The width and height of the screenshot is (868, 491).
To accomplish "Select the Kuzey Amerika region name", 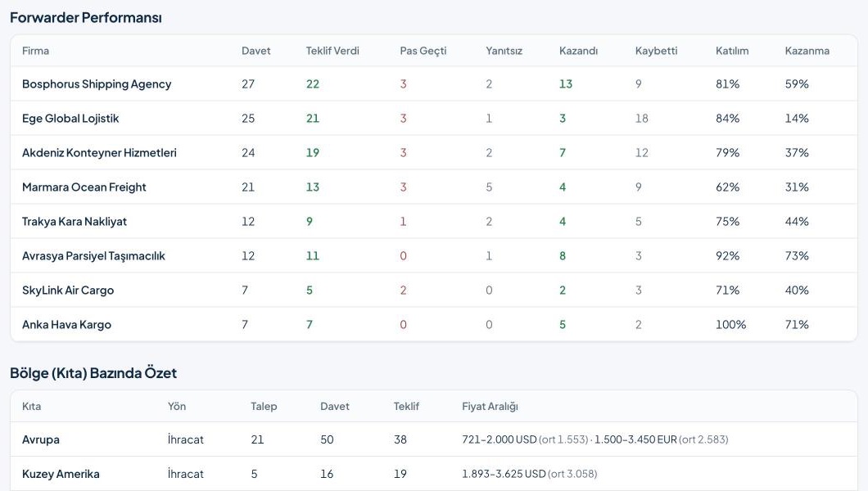I will (61, 474).
